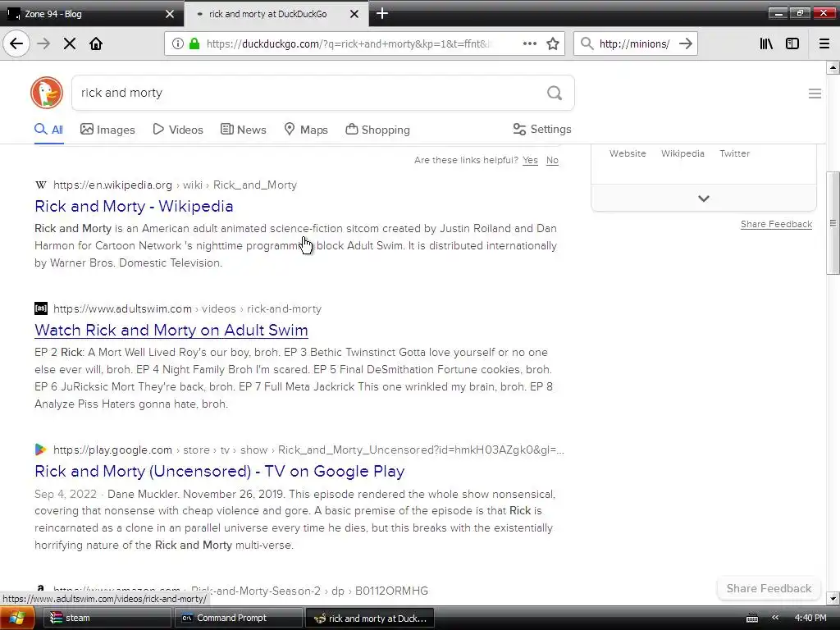Click the Firefox rick and morty taskbar button
840x630 pixels.
click(x=370, y=618)
